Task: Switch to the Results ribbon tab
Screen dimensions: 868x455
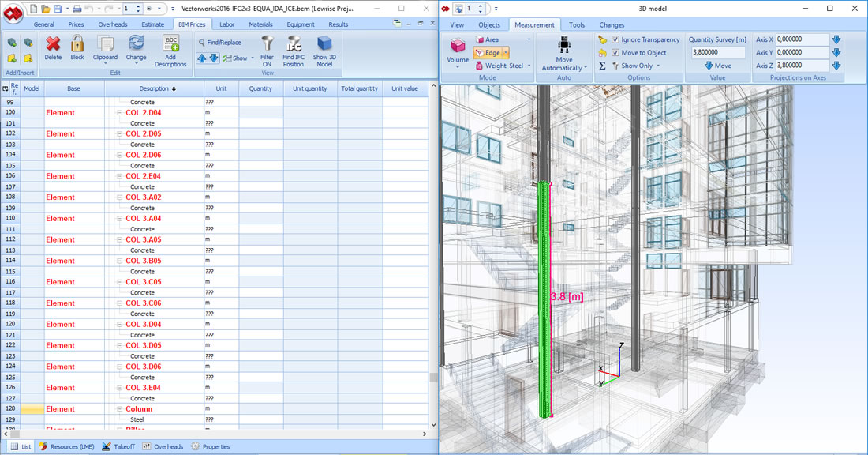Action: tap(339, 24)
